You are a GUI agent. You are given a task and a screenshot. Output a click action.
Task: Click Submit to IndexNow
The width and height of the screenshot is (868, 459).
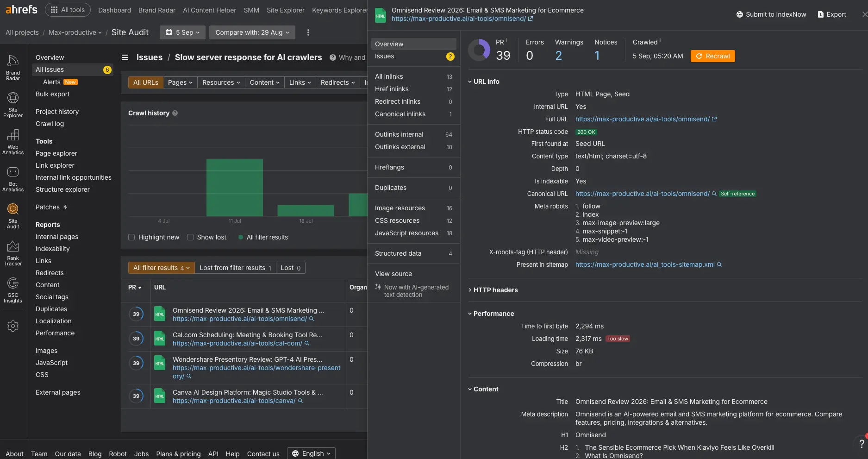[x=771, y=14]
